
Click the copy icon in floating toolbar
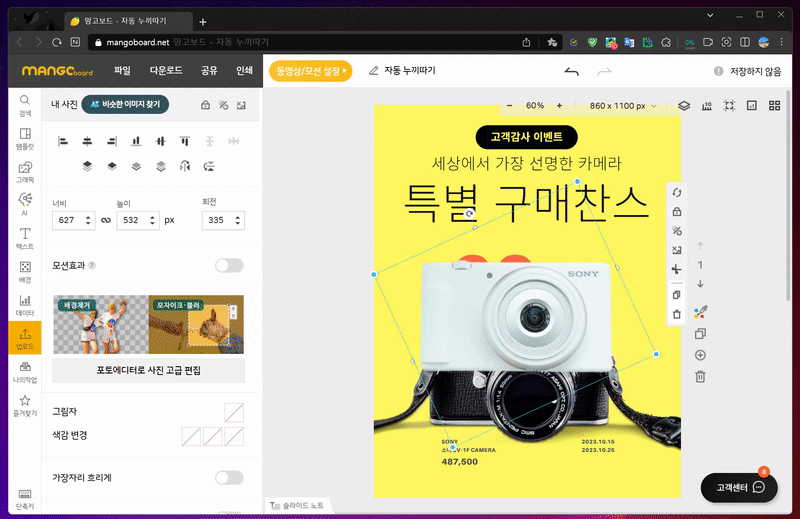tap(677, 295)
